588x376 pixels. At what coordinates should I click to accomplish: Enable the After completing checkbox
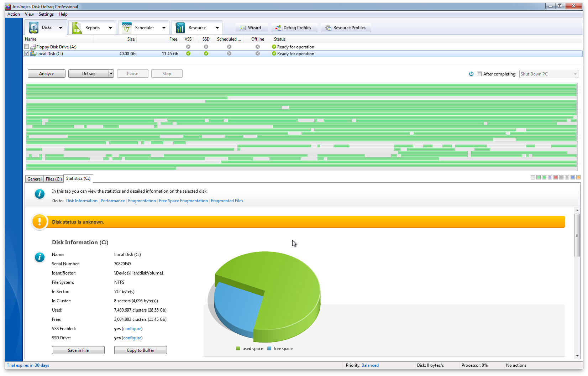click(479, 74)
